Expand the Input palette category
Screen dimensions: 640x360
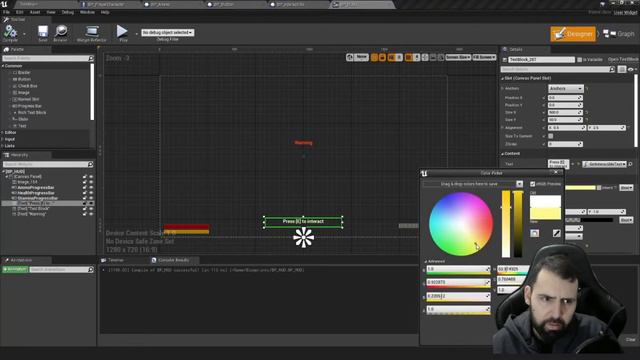click(x=3, y=139)
